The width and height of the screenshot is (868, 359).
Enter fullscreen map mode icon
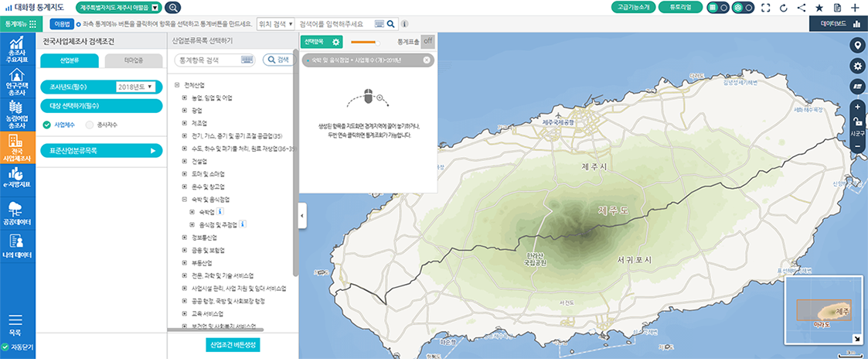click(x=766, y=8)
